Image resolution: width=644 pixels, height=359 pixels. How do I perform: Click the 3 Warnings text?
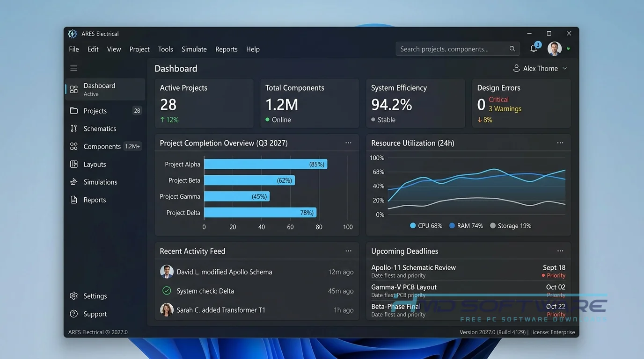(505, 109)
